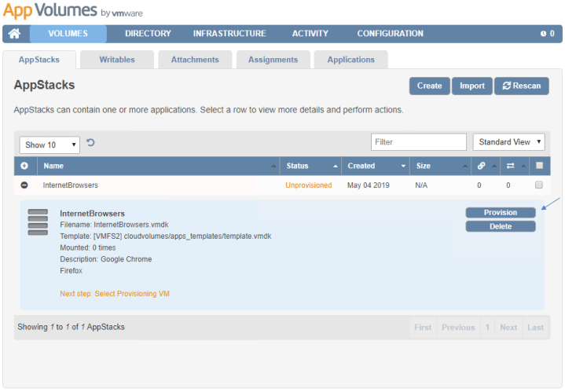565x392 pixels.
Task: Switch to the Attachments tab
Action: click(195, 60)
